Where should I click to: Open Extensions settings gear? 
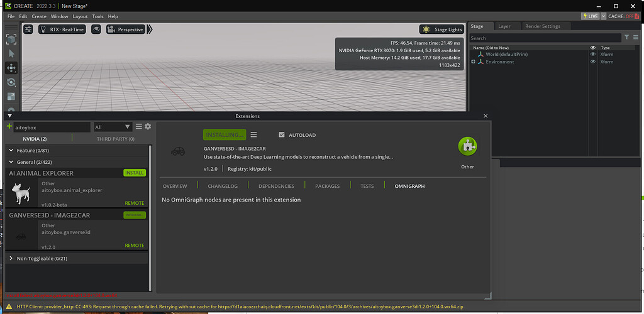[148, 127]
